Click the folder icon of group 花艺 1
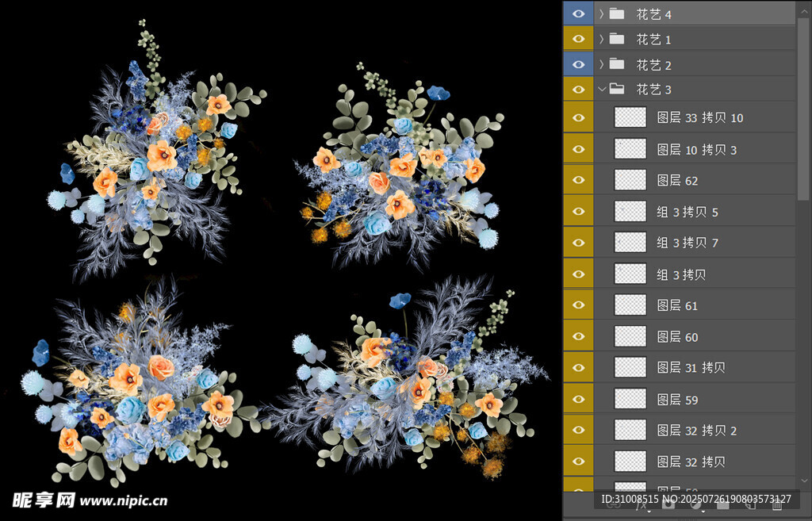 pos(617,39)
